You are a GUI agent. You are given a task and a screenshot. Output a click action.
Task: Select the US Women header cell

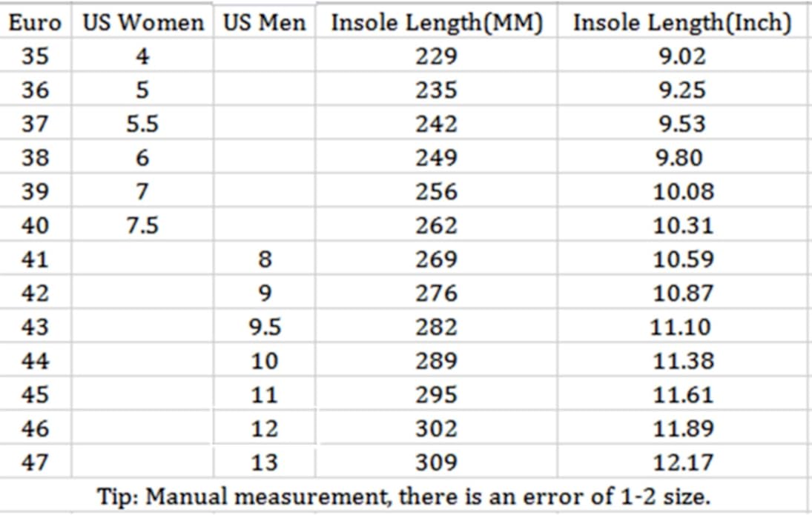pos(143,23)
